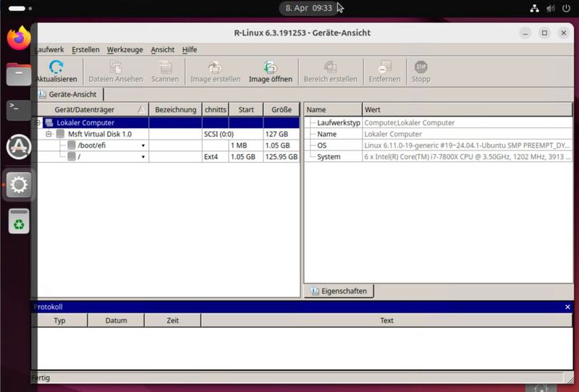Select the Eigenschaften tab
Image resolution: width=579 pixels, height=392 pixels.
click(x=339, y=291)
